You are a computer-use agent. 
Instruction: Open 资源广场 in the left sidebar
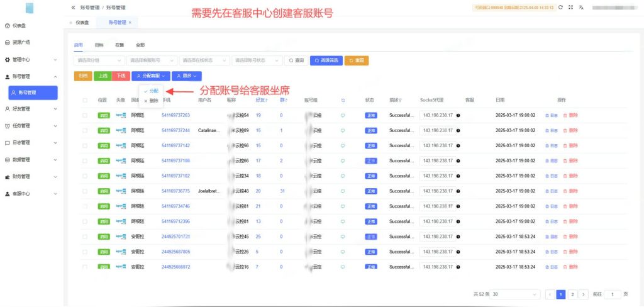17,42
